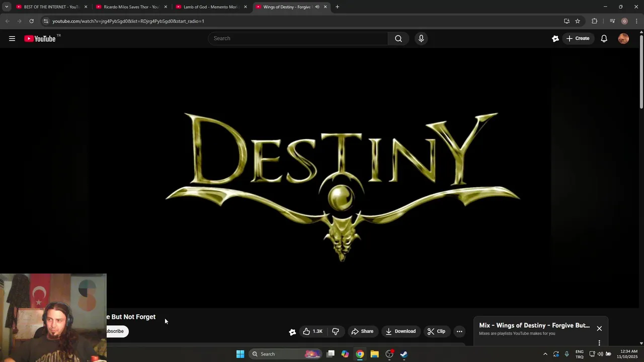Close the Ricardo Milos tab
The height and width of the screenshot is (362, 644).
point(166,7)
